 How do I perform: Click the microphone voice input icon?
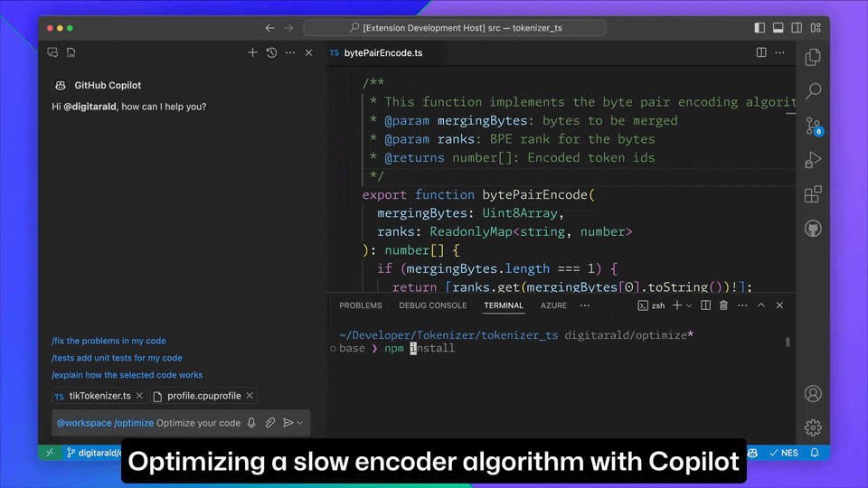point(251,423)
